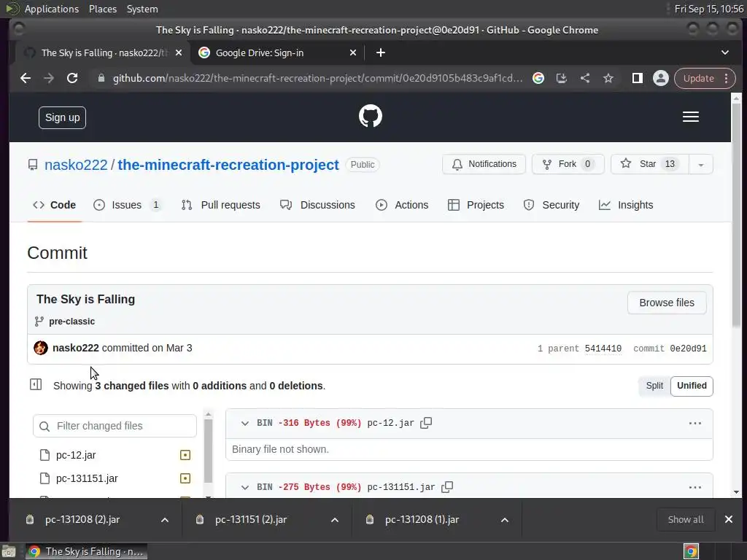This screenshot has height=560, width=747.
Task: Open the Google icon in address bar
Action: (538, 78)
